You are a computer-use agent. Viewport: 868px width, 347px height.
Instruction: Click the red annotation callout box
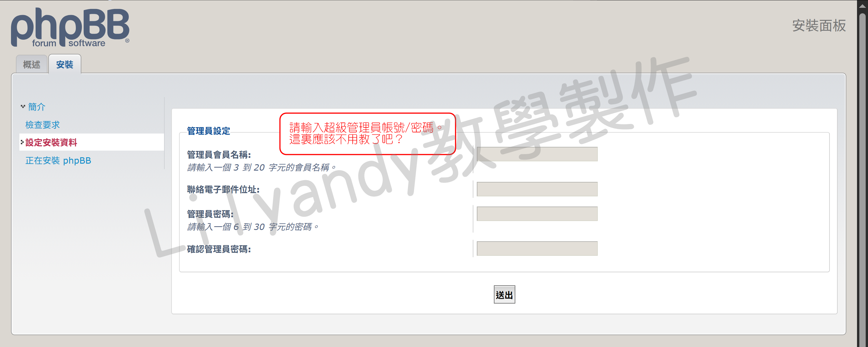(368, 134)
